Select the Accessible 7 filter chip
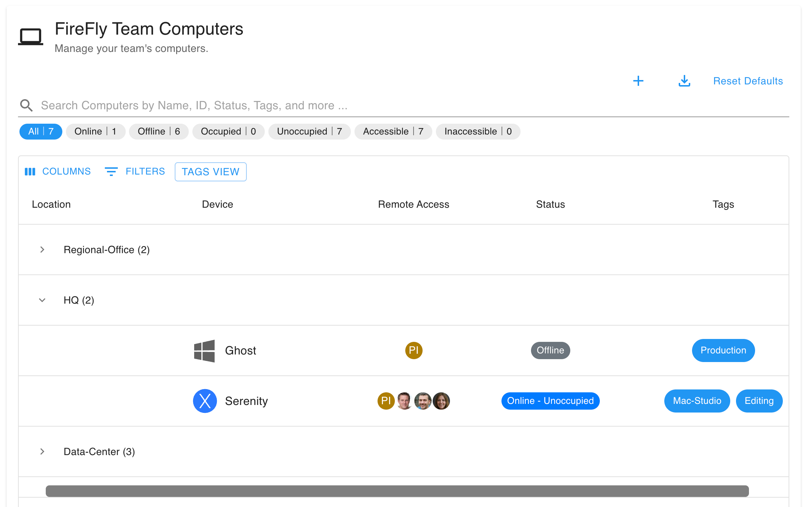The image size is (812, 507). tap(393, 131)
